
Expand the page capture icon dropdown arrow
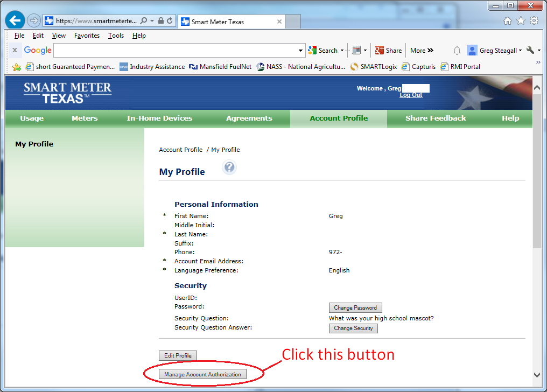(x=365, y=51)
